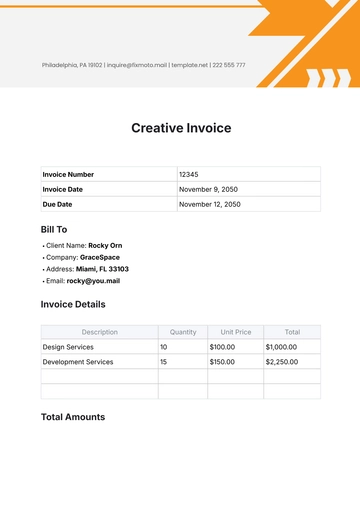
Task: Click the 'Invoice Details' heading
Action: tap(73, 304)
